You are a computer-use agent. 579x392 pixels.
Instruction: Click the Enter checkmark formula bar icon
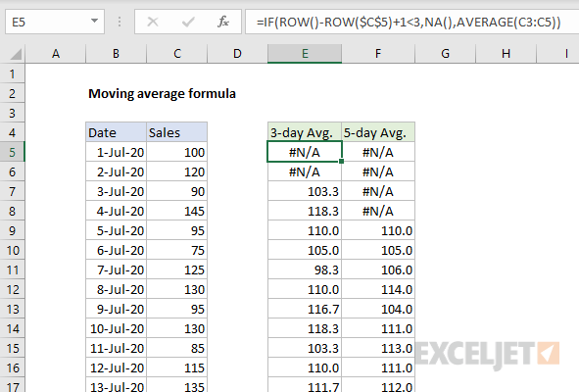coord(188,23)
